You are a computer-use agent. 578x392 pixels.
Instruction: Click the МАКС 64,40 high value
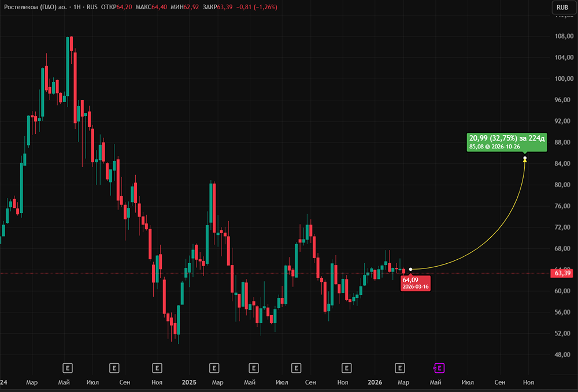[x=151, y=7]
